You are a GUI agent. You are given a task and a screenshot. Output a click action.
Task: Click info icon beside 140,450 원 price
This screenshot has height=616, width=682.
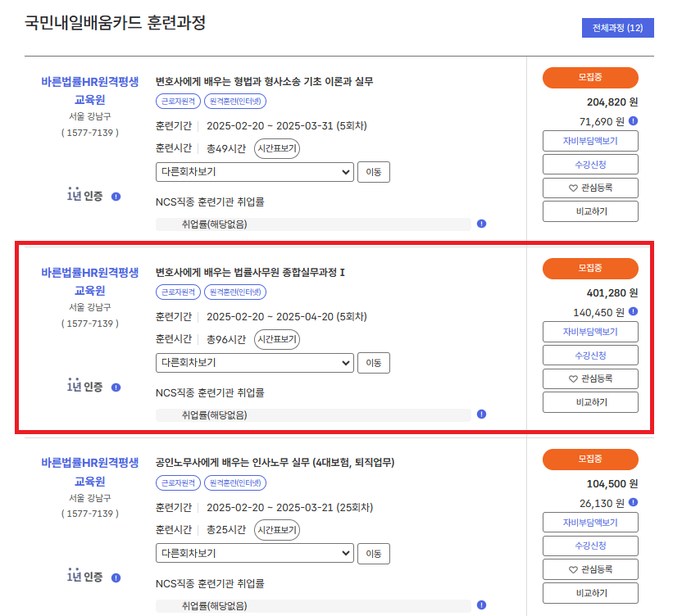tap(633, 312)
